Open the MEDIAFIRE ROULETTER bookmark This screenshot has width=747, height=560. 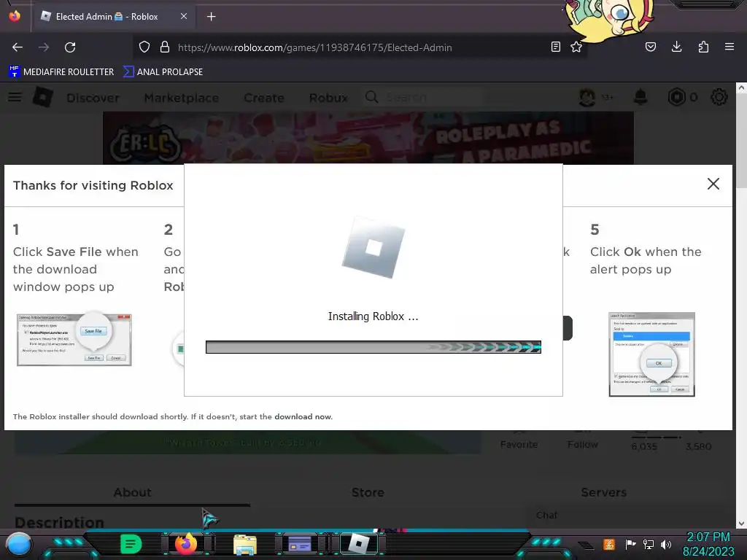pos(61,72)
